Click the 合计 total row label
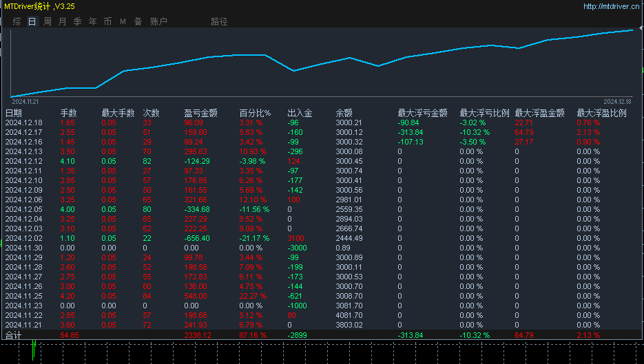Screen dimensions: 644x364 tap(14, 335)
